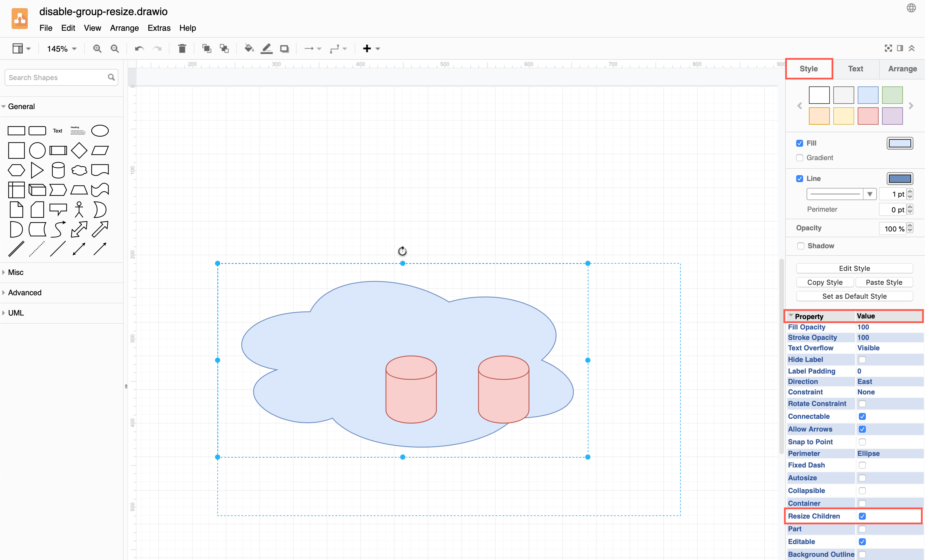This screenshot has width=925, height=560.
Task: Select the green color style swatch
Action: click(x=892, y=95)
